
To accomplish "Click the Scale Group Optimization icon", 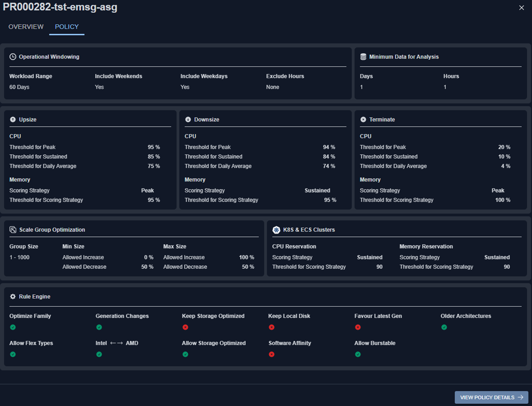I will tap(13, 230).
